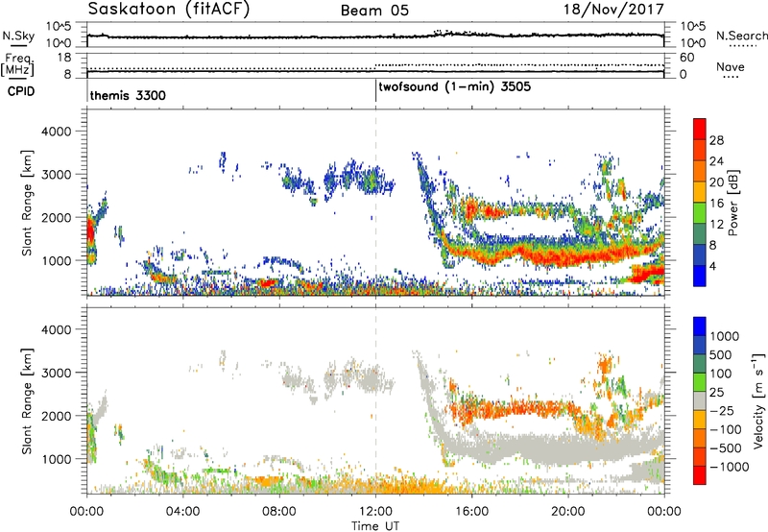Click the '04:00' time axis tick label
Image resolution: width=768 pixels, height=532 pixels.
[183, 512]
